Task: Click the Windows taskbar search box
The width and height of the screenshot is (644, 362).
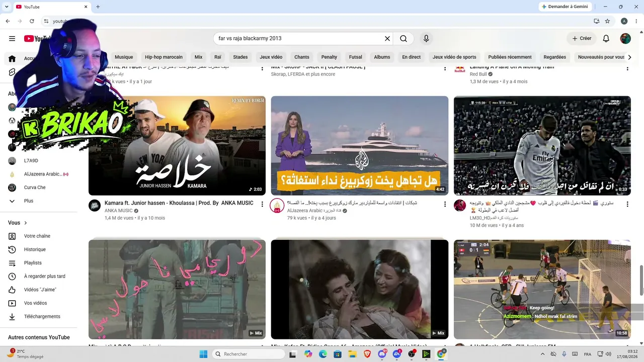Action: [249, 354]
